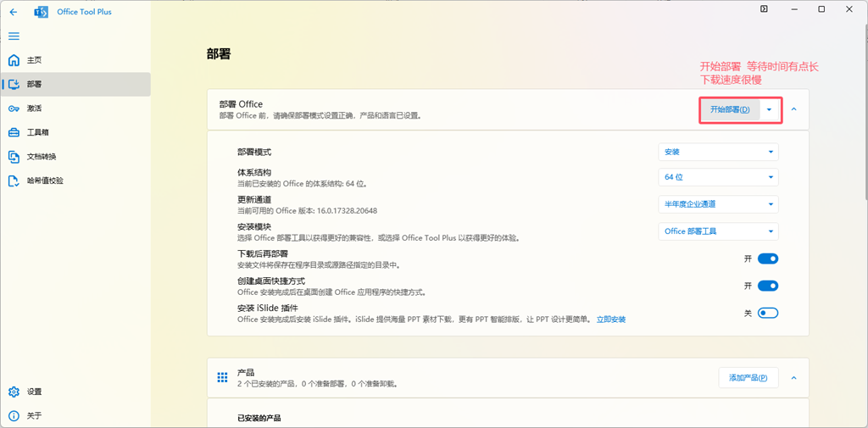The height and width of the screenshot is (428, 868).
Task: Turn off 创建桌面快捷方式 switch
Action: click(x=768, y=286)
